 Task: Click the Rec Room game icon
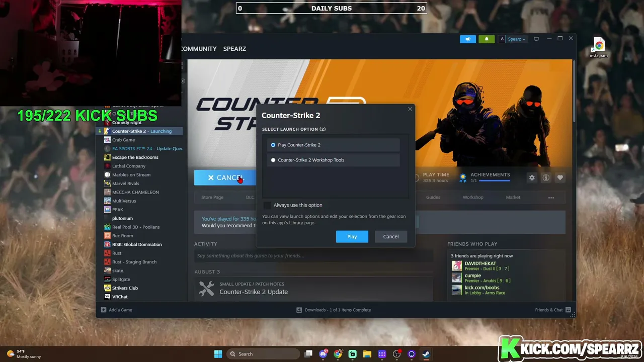(107, 236)
